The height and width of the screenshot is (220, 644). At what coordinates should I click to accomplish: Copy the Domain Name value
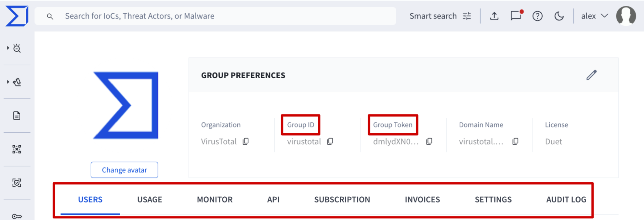pyautogui.click(x=515, y=141)
